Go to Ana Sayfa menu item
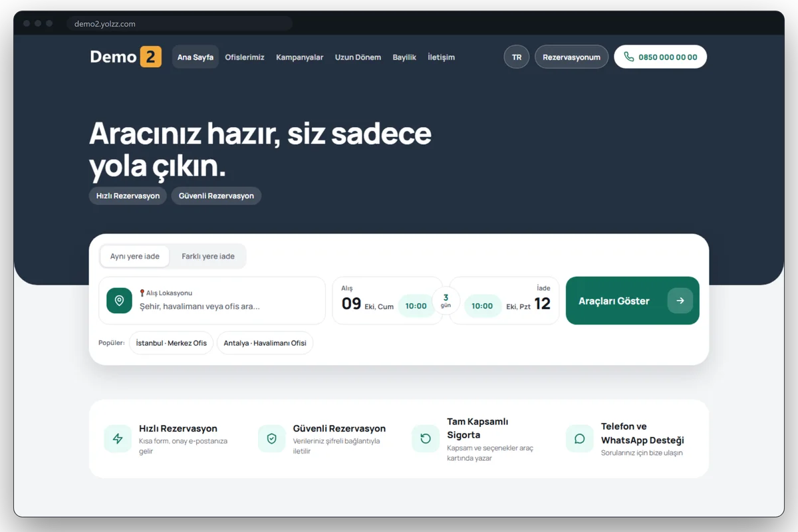This screenshot has width=798, height=532. click(x=196, y=57)
